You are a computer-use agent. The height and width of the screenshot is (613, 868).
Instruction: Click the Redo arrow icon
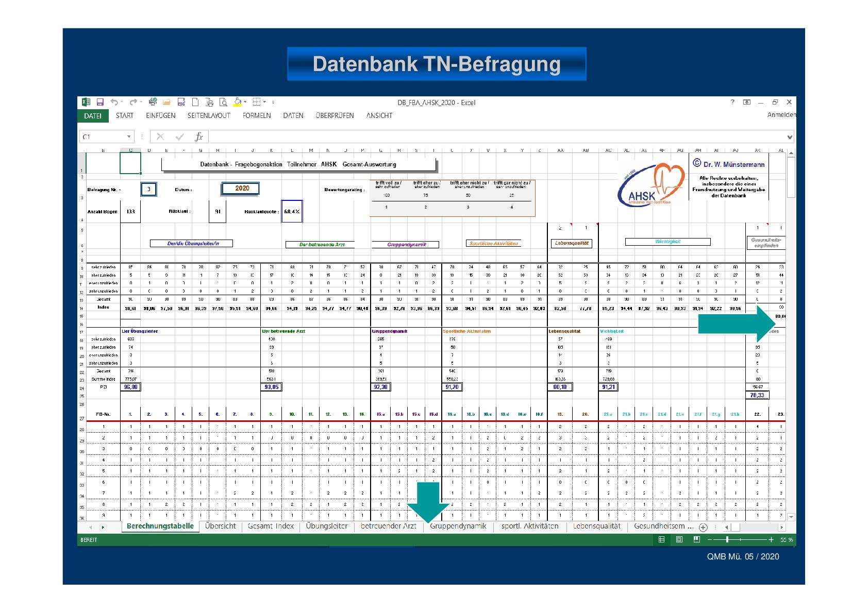point(133,103)
